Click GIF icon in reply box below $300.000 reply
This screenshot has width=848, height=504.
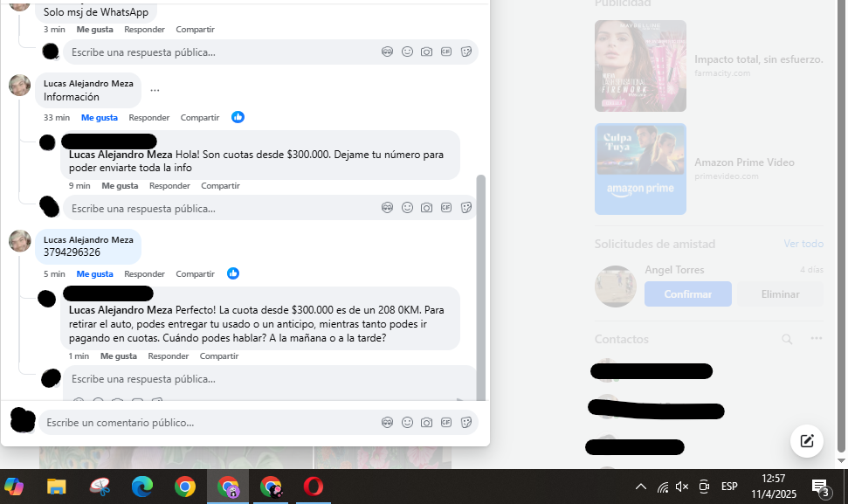pos(446,208)
